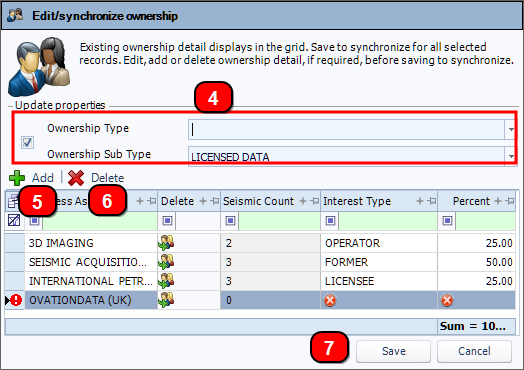Image resolution: width=524 pixels, height=370 pixels.
Task: Open the Ownership Sub Type dropdown arrow
Action: [511, 156]
